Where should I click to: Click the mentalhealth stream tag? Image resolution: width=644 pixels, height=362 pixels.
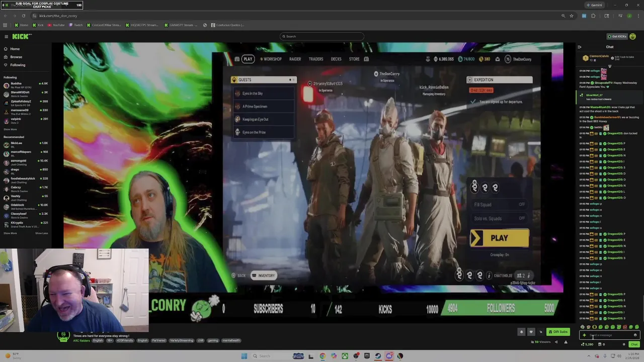point(231,340)
